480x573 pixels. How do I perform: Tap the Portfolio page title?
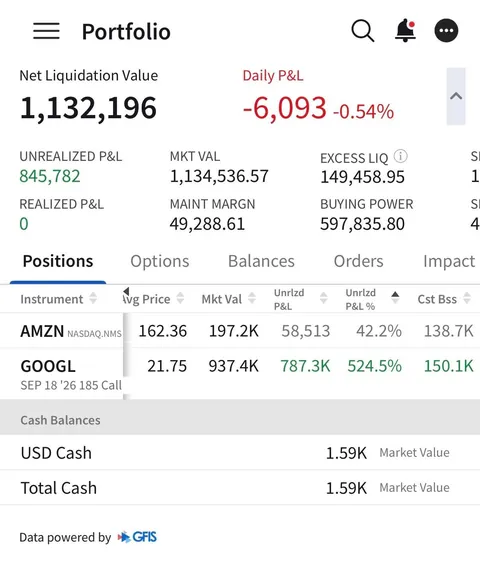pos(126,31)
